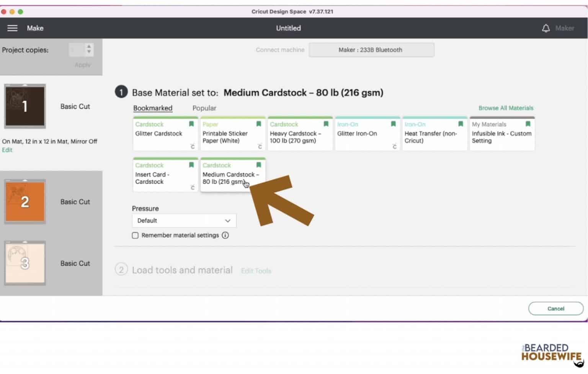The image size is (588, 374).
Task: Increase project copies with stepper arrow
Action: [x=89, y=47]
